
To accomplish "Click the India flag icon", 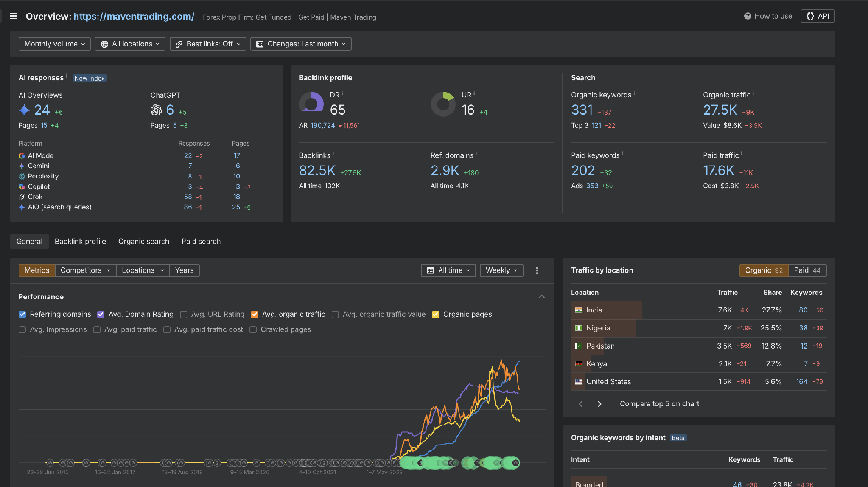I will point(579,310).
